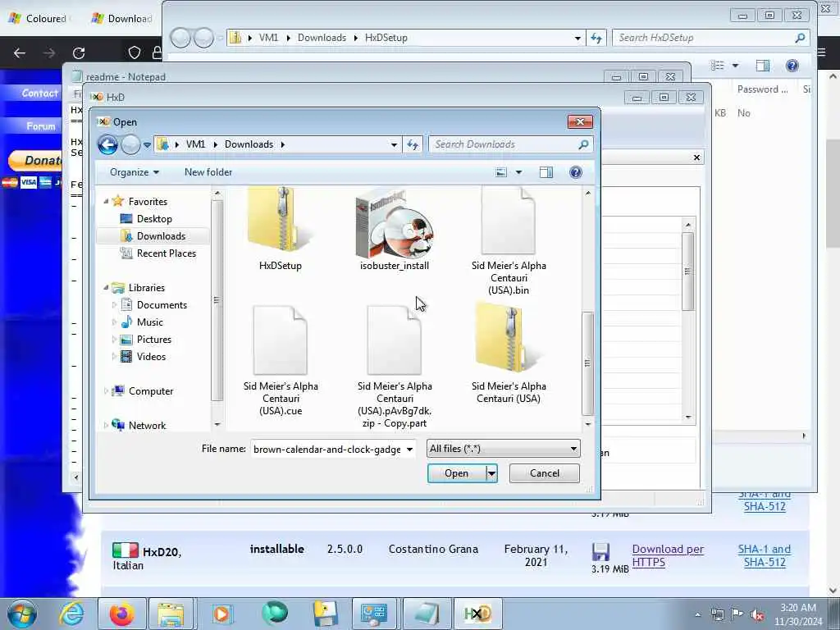Cancel the Open dialog
Viewport: 840px width, 630px height.
(x=545, y=473)
